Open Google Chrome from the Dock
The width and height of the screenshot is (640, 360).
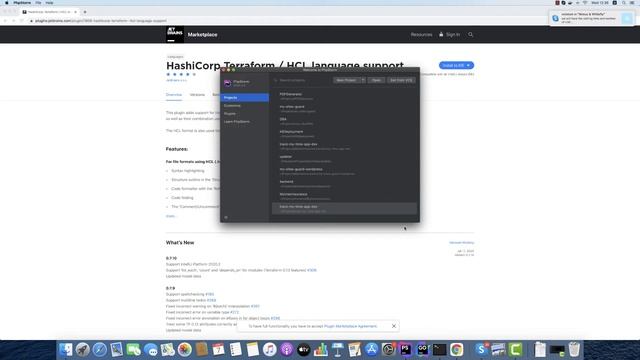pos(457,349)
